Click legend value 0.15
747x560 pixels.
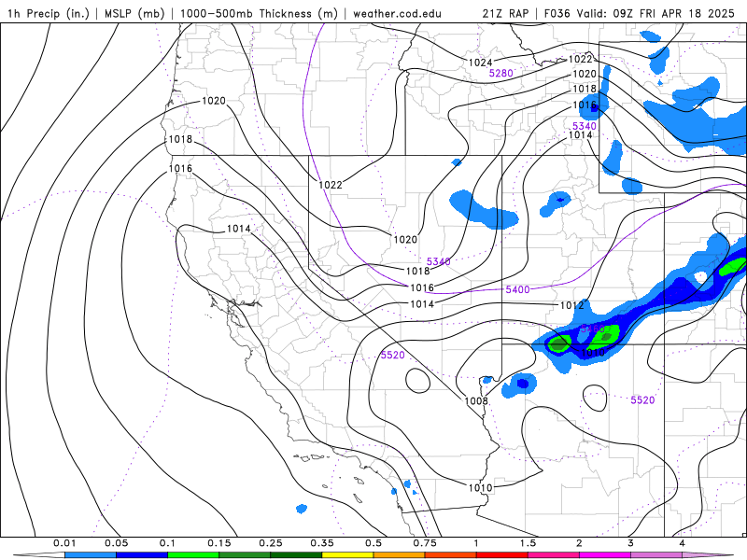pyautogui.click(x=219, y=543)
